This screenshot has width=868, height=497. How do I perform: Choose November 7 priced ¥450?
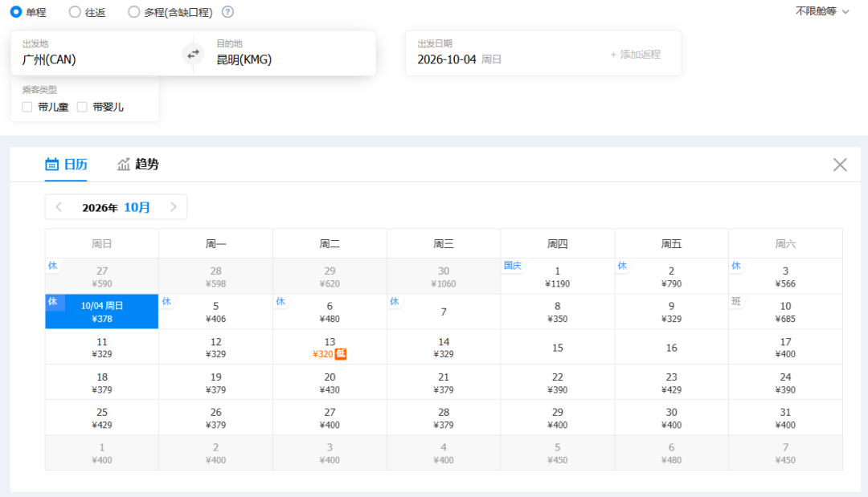pos(785,453)
